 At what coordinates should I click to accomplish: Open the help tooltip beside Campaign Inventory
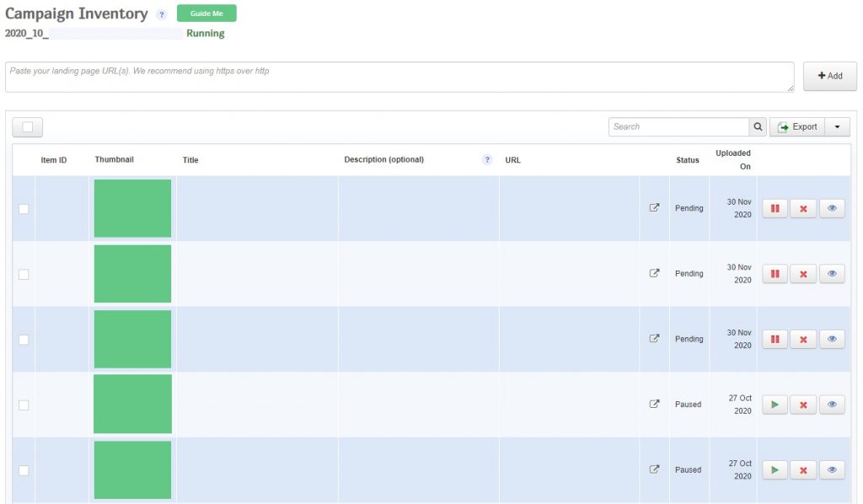pyautogui.click(x=160, y=14)
